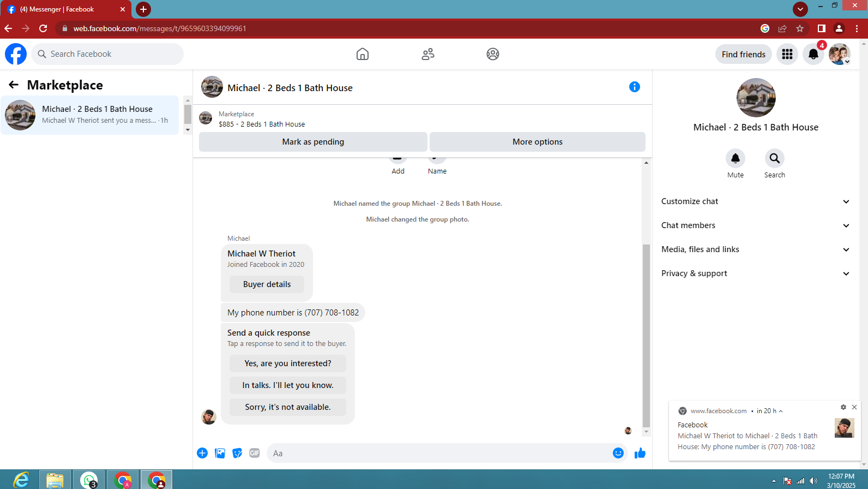Click the Search Facebook field
Viewport: 868px width, 489px height.
[107, 54]
